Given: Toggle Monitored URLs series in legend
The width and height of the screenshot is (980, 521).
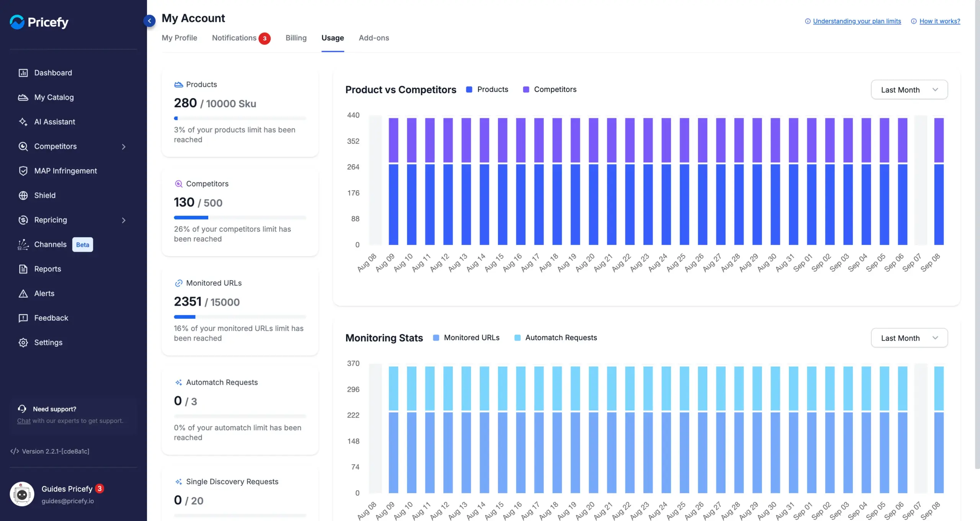Looking at the screenshot, I should pos(466,338).
